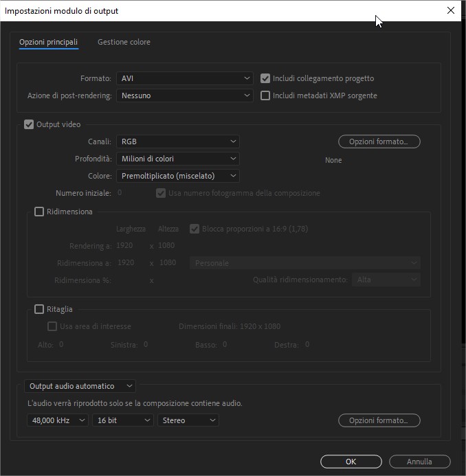Click the OK button
Viewport: 466px width, 476px height.
[351, 462]
